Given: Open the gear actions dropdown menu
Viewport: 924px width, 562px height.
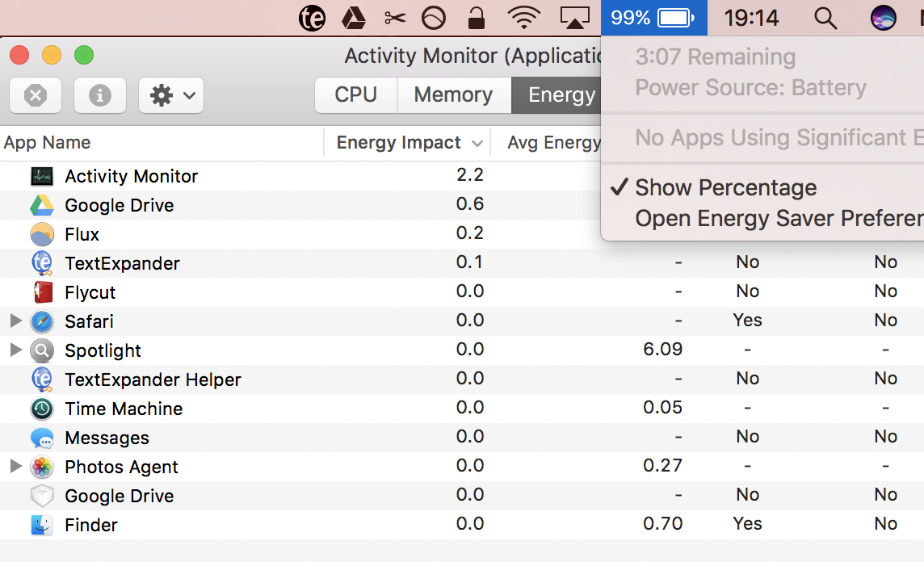Looking at the screenshot, I should coord(171,95).
